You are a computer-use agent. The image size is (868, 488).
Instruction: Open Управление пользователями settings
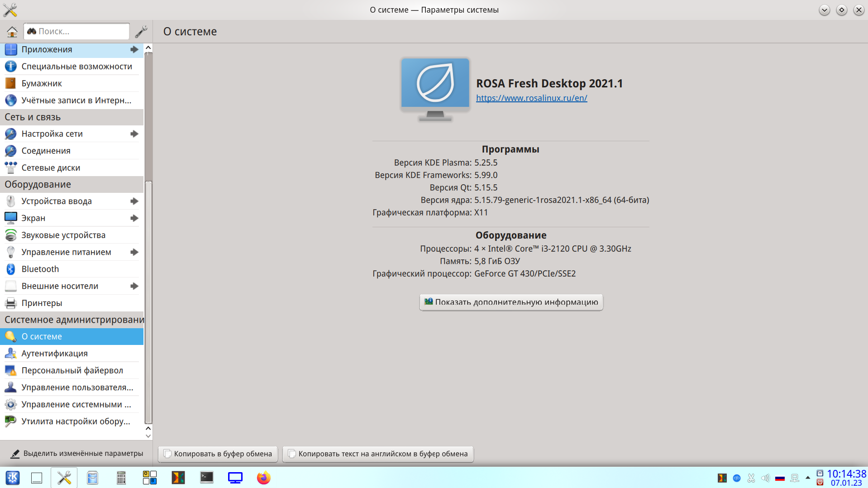[x=72, y=388]
